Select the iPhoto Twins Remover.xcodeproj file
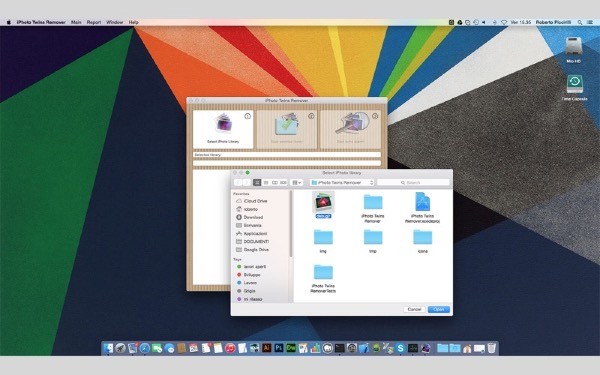The width and height of the screenshot is (600, 375). [x=422, y=201]
